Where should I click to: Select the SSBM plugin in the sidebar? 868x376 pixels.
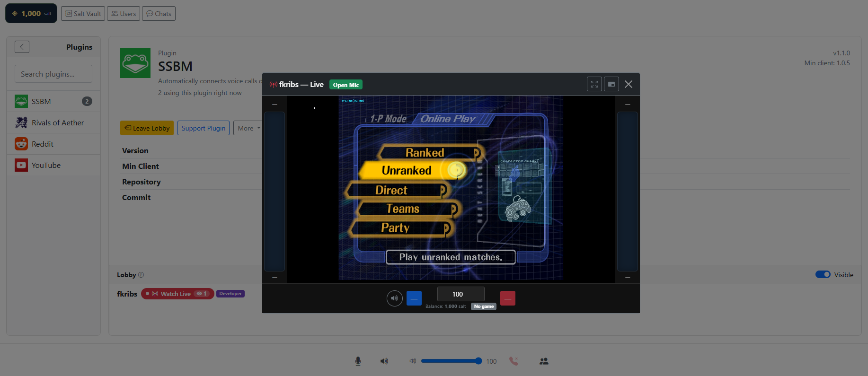click(53, 101)
